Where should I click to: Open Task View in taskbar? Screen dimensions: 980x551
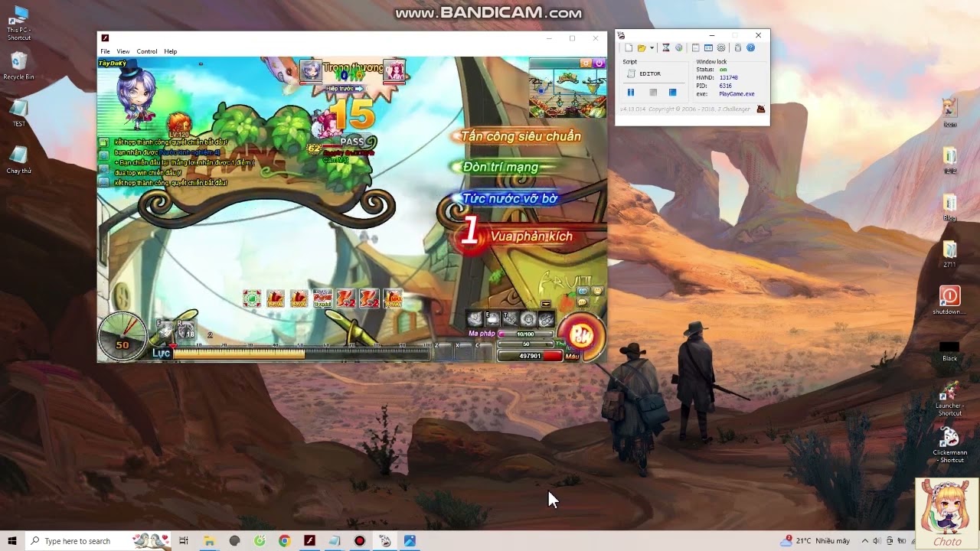pos(184,540)
